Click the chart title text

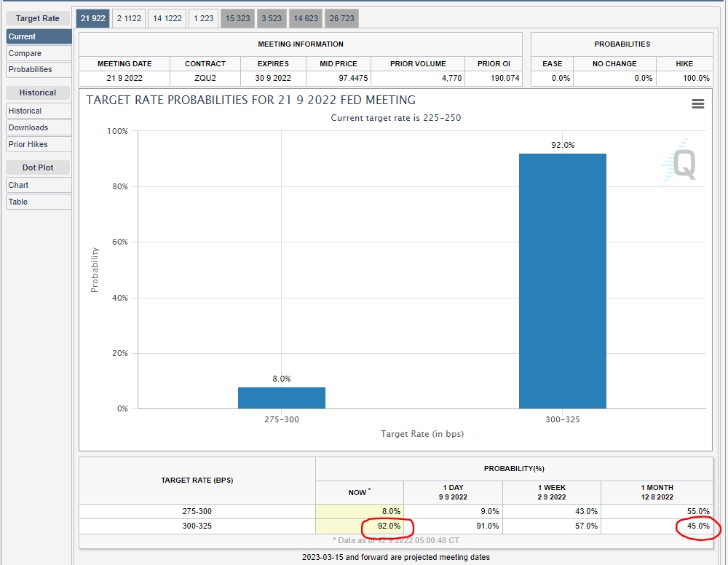tap(250, 100)
